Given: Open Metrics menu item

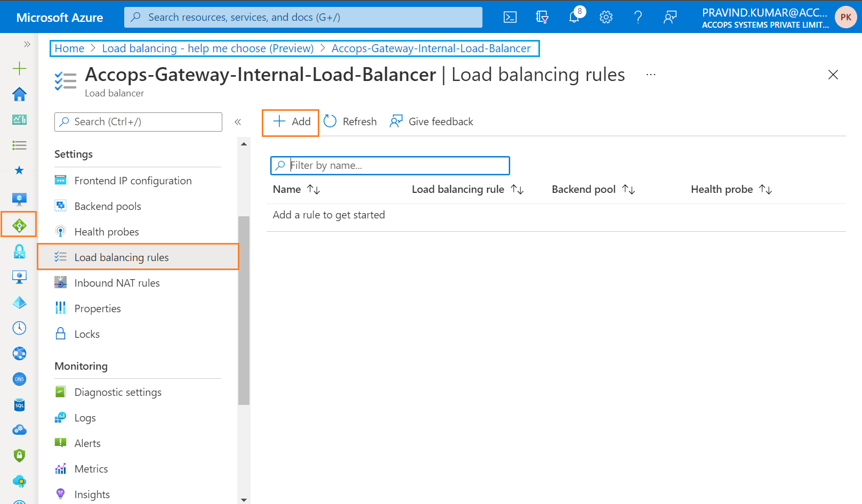Looking at the screenshot, I should (138, 469).
